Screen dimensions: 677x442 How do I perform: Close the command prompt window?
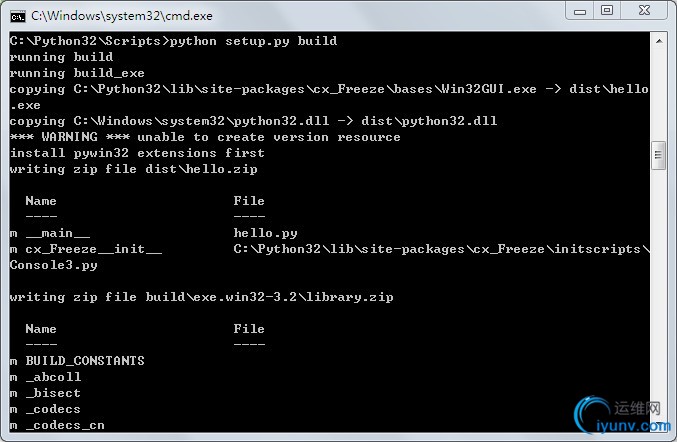pos(644,11)
